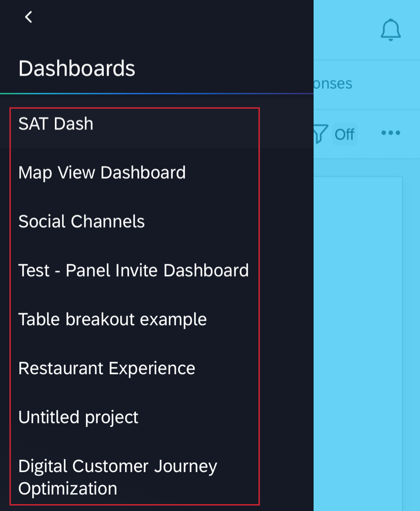The width and height of the screenshot is (420, 511).
Task: Open the three-dot more options menu
Action: [x=390, y=133]
